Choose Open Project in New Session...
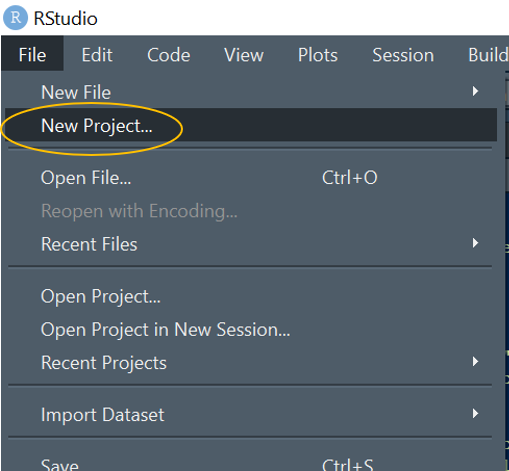This screenshot has height=471, width=509. click(251, 329)
